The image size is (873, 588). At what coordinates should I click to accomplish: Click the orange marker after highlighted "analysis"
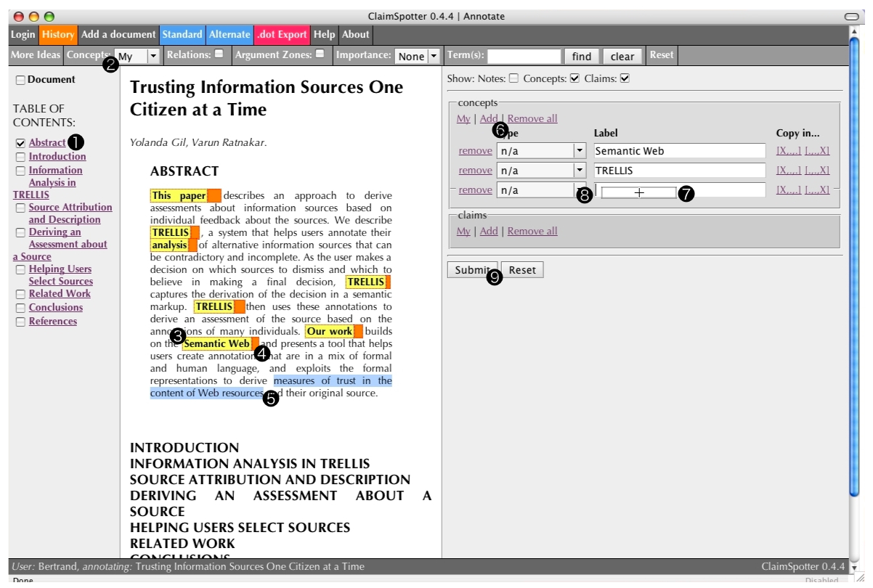pyautogui.click(x=192, y=245)
